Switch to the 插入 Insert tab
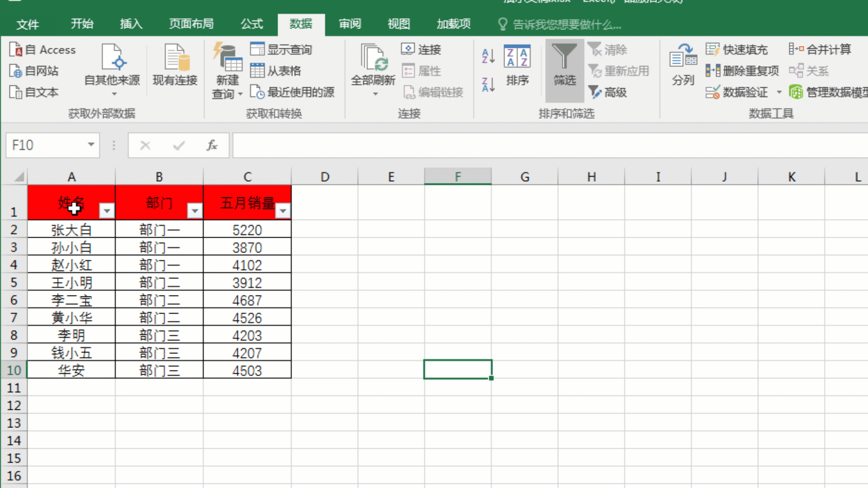This screenshot has width=868, height=488. coord(131,24)
